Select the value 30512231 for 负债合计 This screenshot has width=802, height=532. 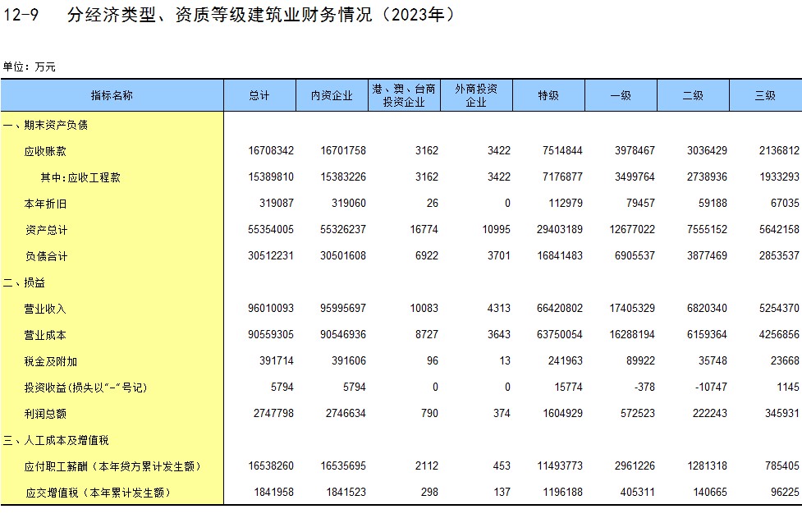click(x=271, y=256)
